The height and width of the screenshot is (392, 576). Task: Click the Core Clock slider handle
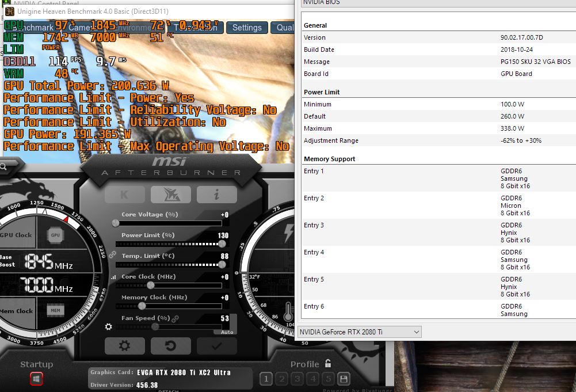(x=151, y=285)
